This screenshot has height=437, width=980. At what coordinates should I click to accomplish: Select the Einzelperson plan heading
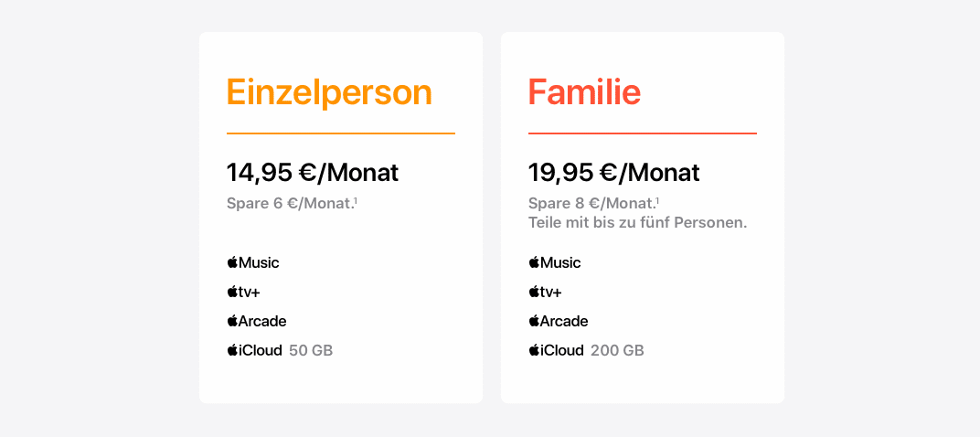[x=329, y=93]
